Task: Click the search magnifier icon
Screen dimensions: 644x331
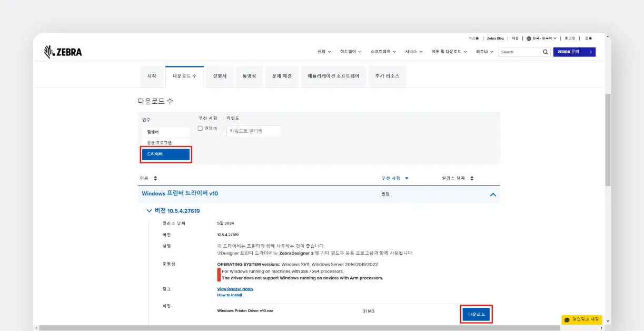Action: point(546,52)
